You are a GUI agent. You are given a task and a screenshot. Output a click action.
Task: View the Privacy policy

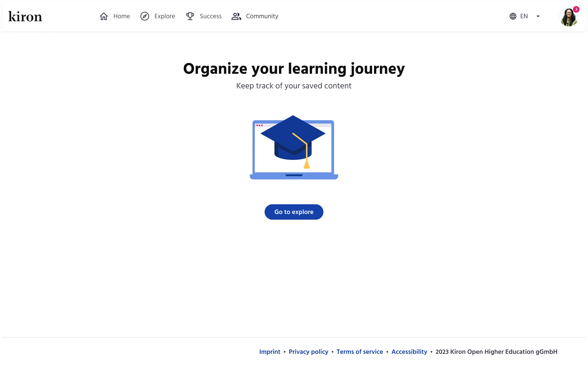[x=308, y=352]
